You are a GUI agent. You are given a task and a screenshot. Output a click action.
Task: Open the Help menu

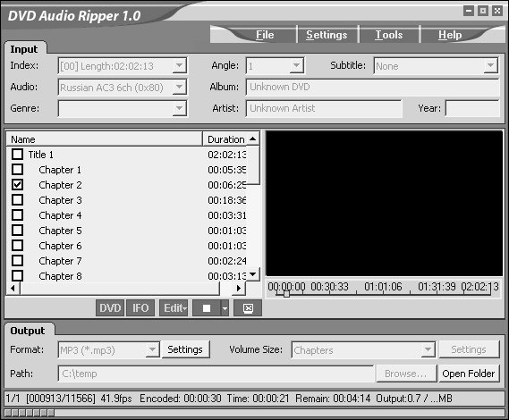[450, 35]
